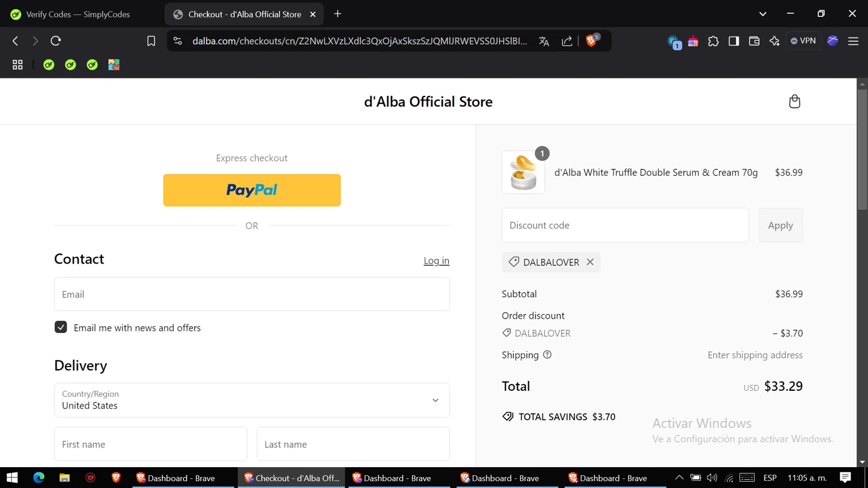
Task: Remove the DALBALOVER discount tag
Action: (590, 262)
